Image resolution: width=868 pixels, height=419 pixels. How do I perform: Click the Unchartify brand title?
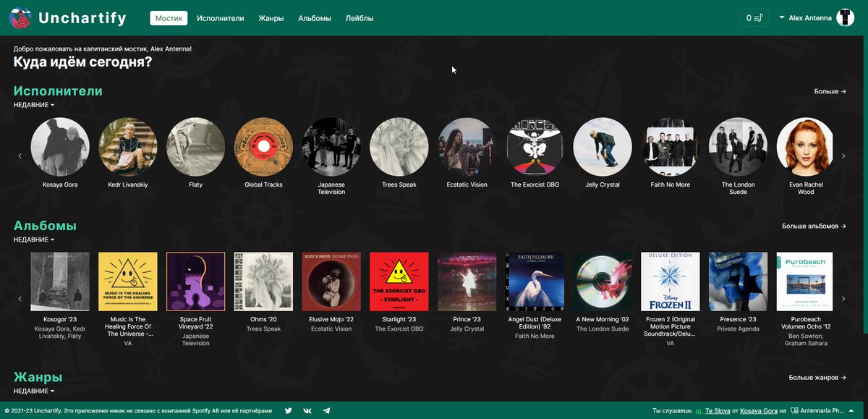82,18
